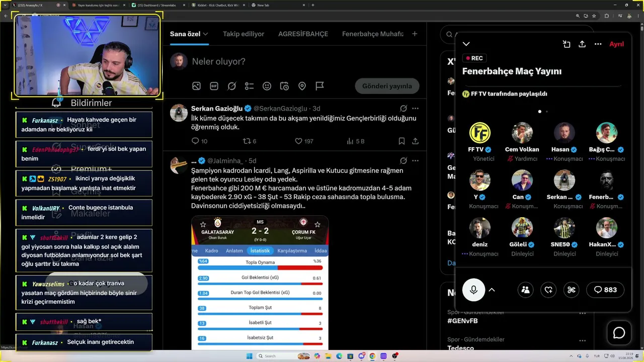Open a new browser tab with plus
Image resolution: width=644 pixels, height=362 pixels.
(x=313, y=5)
